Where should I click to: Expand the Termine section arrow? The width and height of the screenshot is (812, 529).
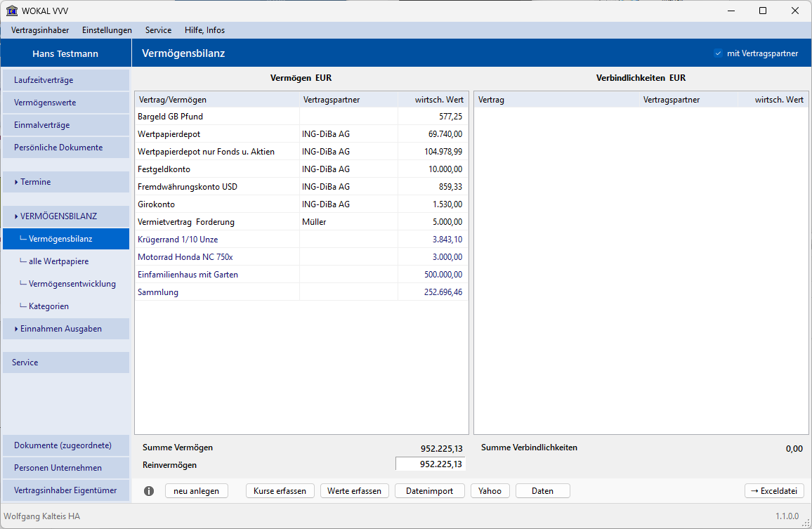pyautogui.click(x=16, y=182)
